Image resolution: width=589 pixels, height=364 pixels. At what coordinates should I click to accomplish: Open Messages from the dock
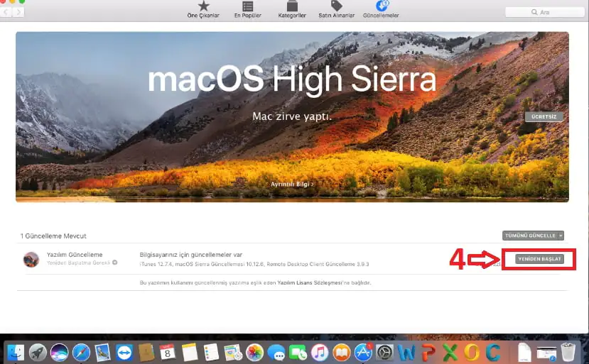(x=276, y=353)
